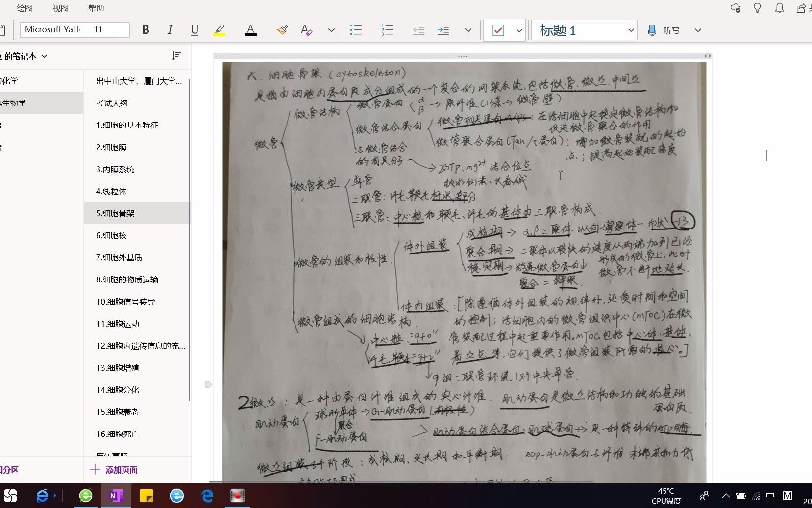Select the 化学 section

pyautogui.click(x=42, y=81)
